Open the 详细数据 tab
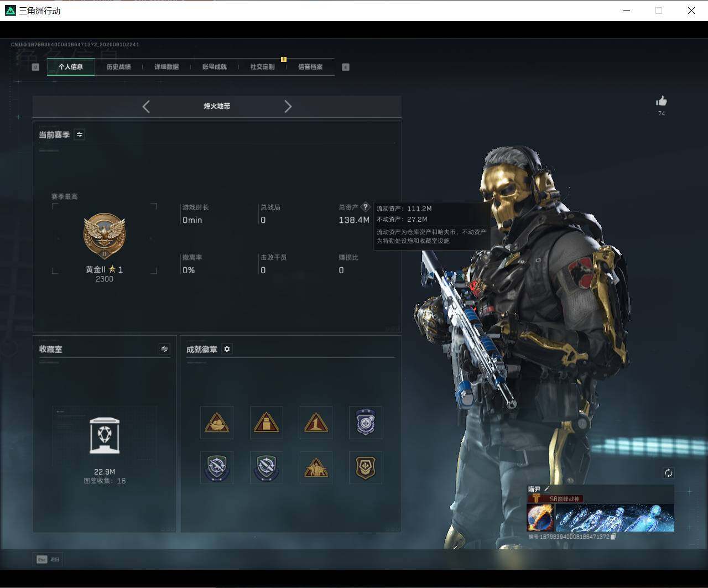This screenshot has width=708, height=588. 166,67
